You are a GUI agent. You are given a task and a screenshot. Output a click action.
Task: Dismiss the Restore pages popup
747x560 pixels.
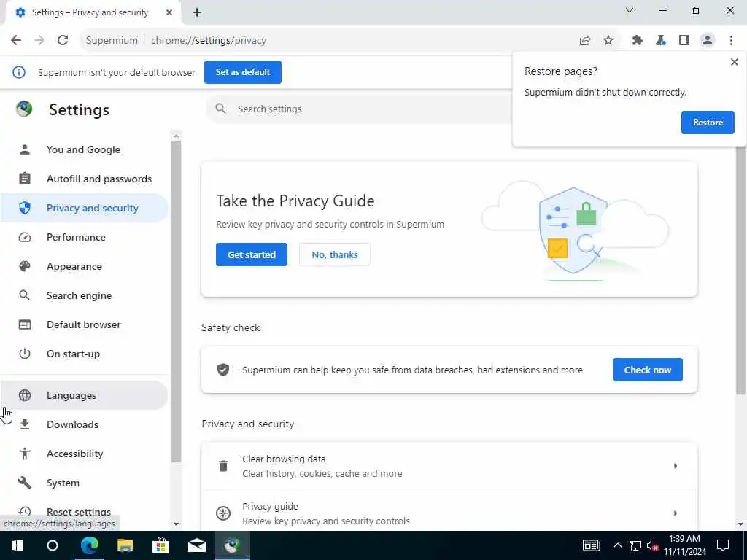coord(734,62)
